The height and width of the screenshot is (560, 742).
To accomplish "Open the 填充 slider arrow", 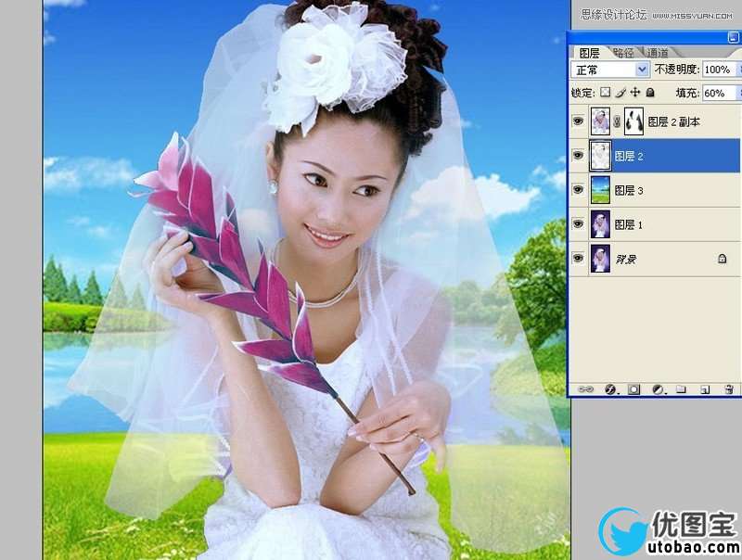I will point(738,93).
